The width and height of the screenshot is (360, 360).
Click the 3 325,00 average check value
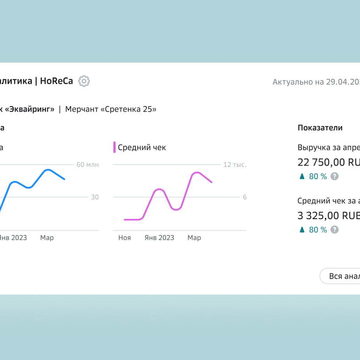[x=329, y=216]
